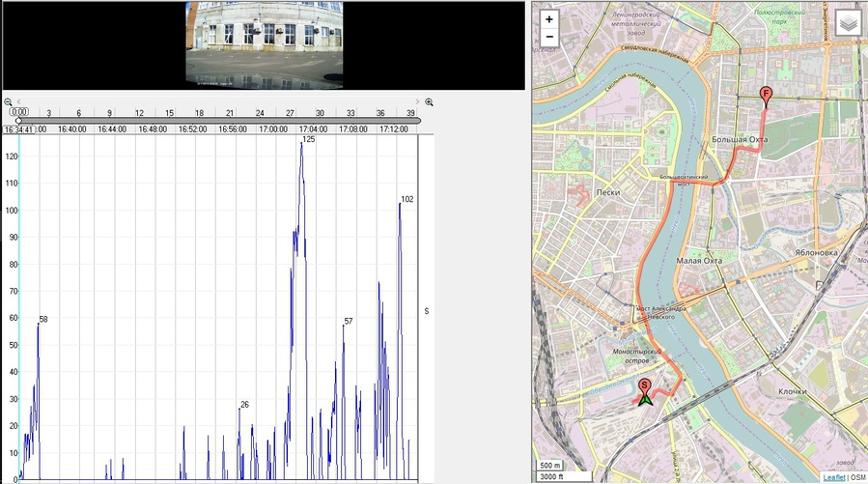
Task: Click the timeline zoom-out magnifier icon
Action: click(x=8, y=101)
